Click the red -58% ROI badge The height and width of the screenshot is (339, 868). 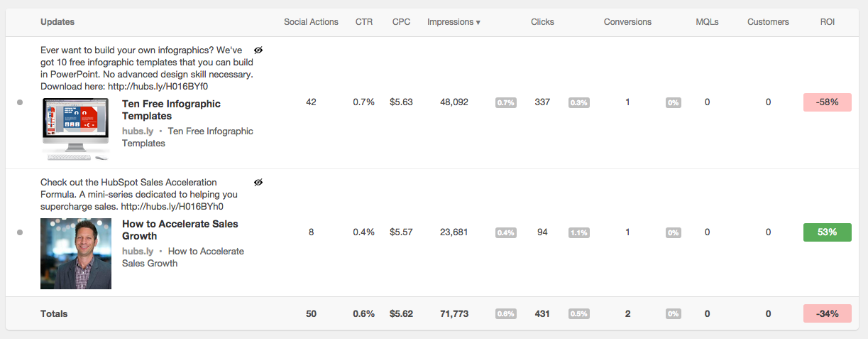tap(827, 102)
